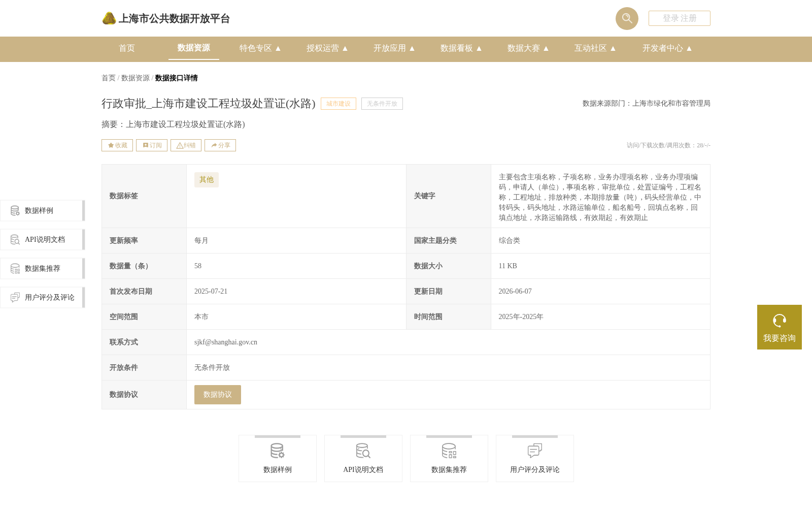The width and height of the screenshot is (812, 508).
Task: Click 数据集推荐 icon in left sidebar
Action: click(15, 268)
